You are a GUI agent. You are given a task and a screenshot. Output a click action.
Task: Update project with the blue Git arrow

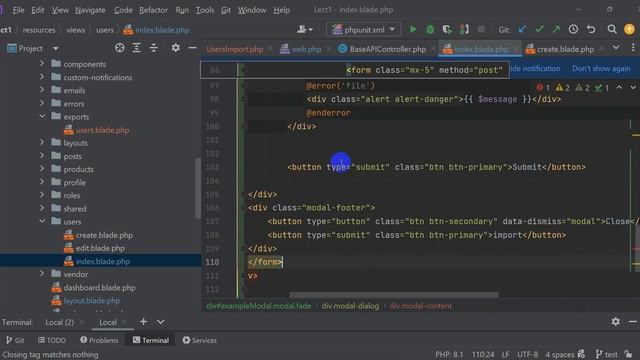coord(522,29)
